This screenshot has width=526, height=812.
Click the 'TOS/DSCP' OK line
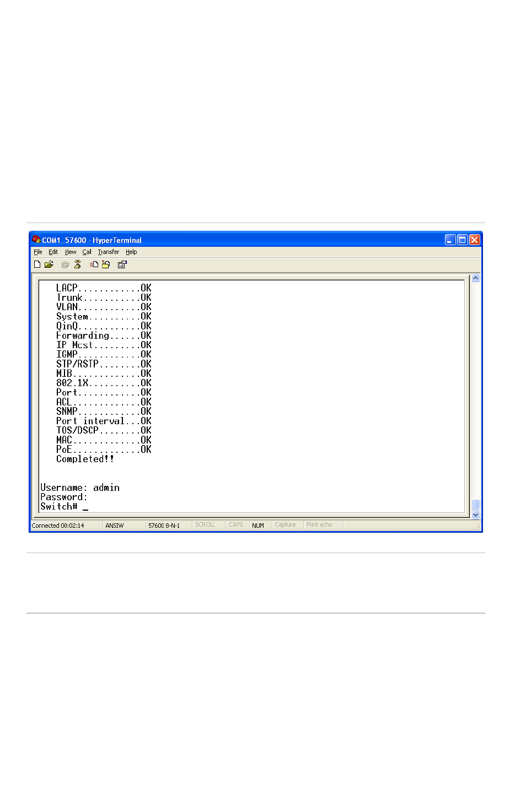click(x=104, y=430)
